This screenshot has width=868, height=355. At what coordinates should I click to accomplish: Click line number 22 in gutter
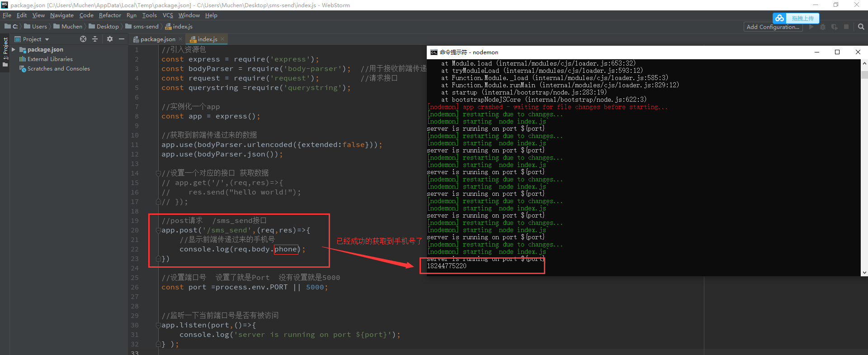[x=135, y=249]
